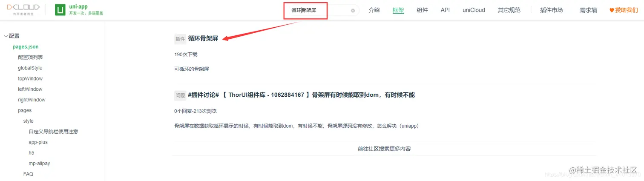The height and width of the screenshot is (181, 644).
Task: Select pages.json in the sidebar
Action: [26, 47]
